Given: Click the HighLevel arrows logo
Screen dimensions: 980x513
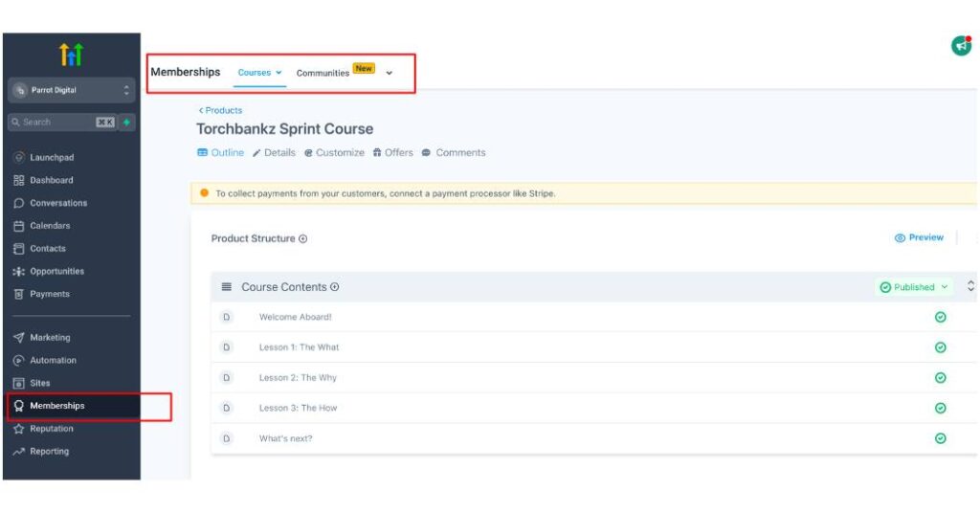Looking at the screenshot, I should click(71, 55).
